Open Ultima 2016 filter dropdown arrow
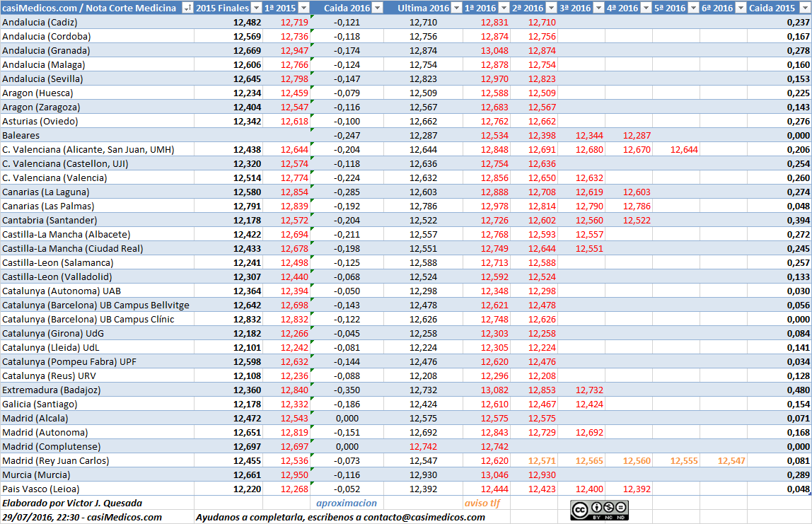The image size is (812, 524). [x=456, y=8]
